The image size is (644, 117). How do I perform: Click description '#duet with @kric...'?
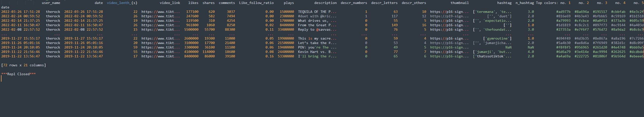point(317,16)
